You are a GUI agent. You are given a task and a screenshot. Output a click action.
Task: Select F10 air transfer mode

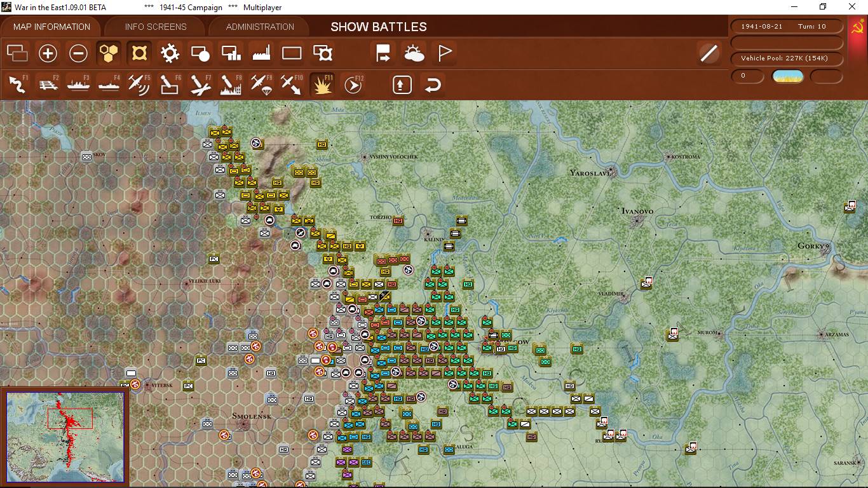[x=292, y=85]
